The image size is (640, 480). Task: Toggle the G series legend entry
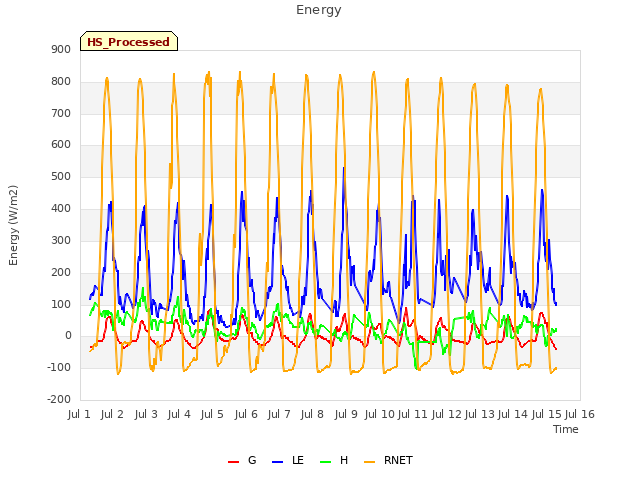242,460
